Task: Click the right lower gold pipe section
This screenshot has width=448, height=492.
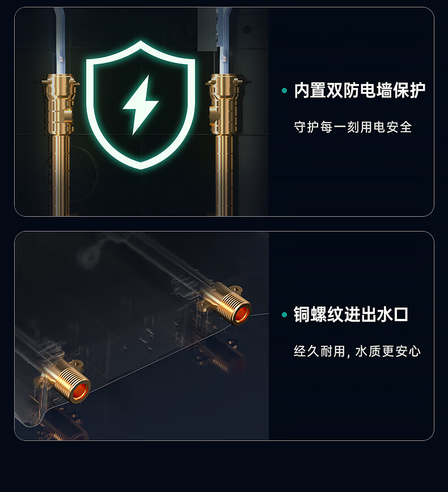Action: click(x=225, y=175)
